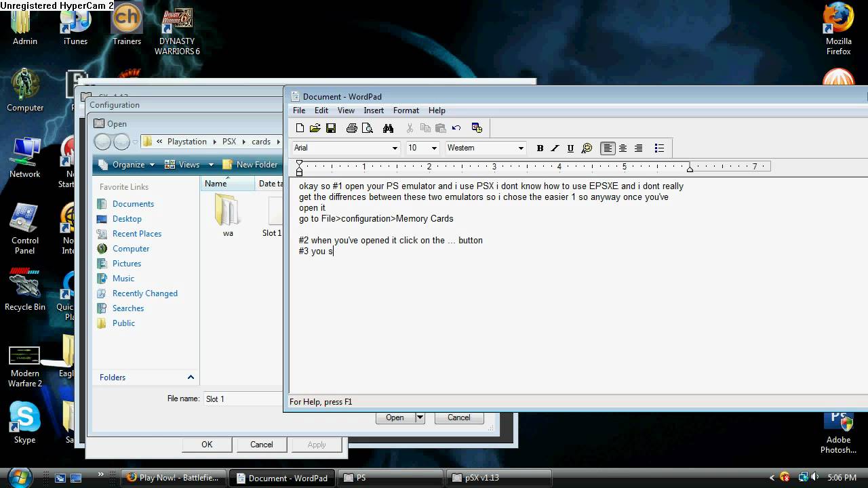The image size is (868, 488).
Task: Open the iTunes desktop shortcut
Action: [x=75, y=26]
